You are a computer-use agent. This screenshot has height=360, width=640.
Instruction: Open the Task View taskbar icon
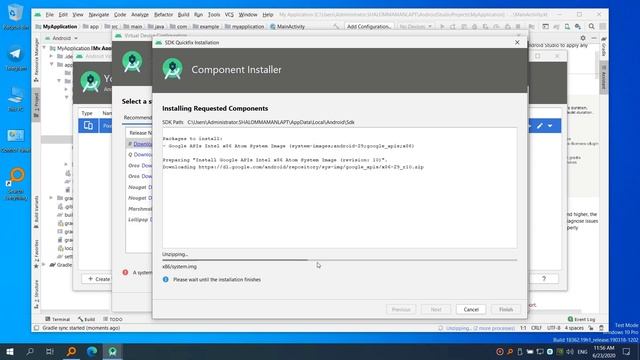click(50, 351)
